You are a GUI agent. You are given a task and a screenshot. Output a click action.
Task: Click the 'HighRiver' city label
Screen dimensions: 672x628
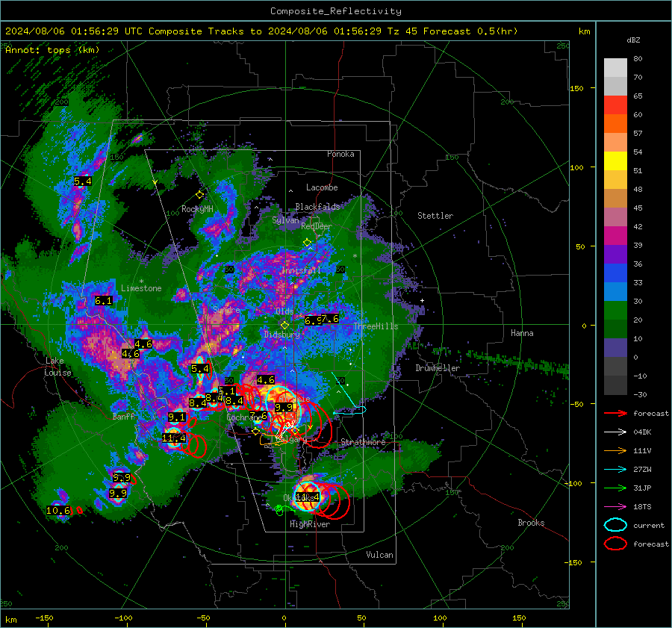[x=310, y=524]
